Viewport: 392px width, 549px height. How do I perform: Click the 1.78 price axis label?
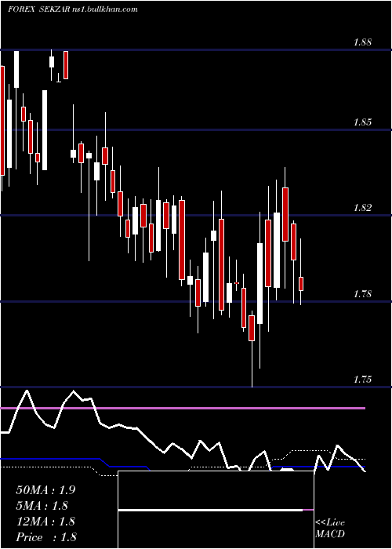[x=362, y=294]
